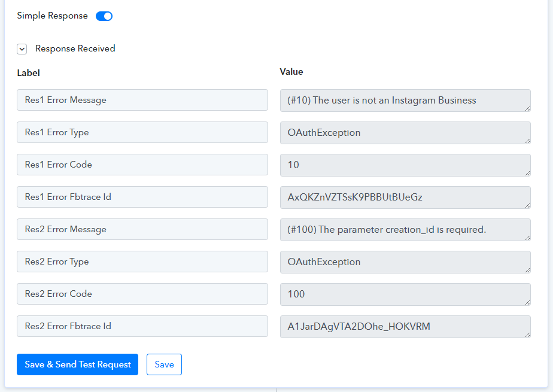This screenshot has width=553, height=392.
Task: Click the A1JarDAgVTA2DOhe_HOKVRM value box
Action: click(x=405, y=327)
